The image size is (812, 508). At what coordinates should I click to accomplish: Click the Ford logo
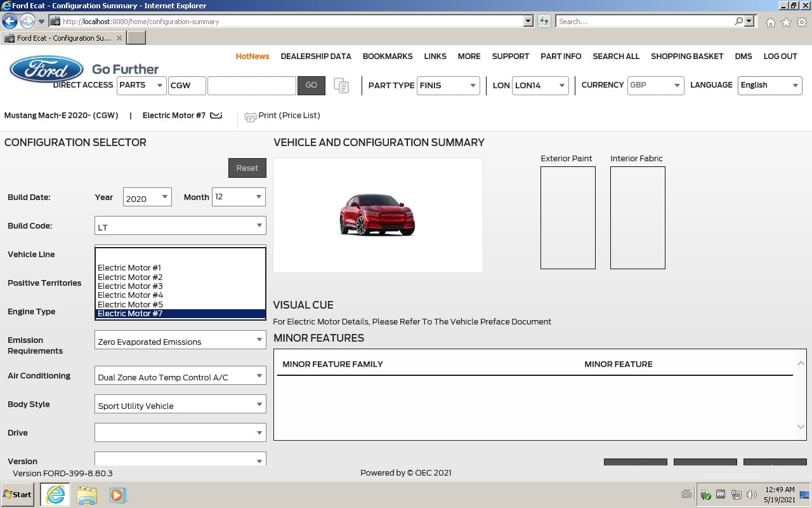tap(46, 69)
